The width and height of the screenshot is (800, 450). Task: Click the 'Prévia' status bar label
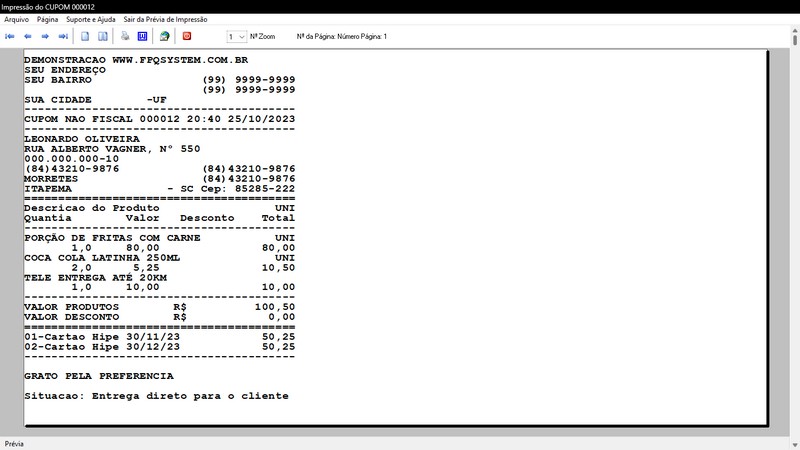coord(14,444)
